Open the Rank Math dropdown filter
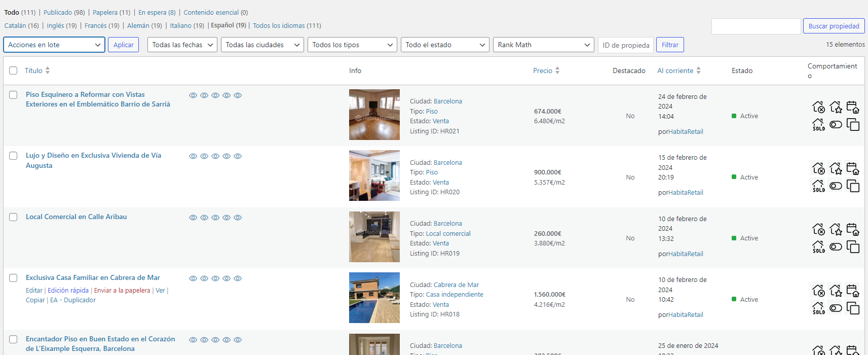Image resolution: width=868 pixels, height=355 pixels. pyautogui.click(x=543, y=45)
